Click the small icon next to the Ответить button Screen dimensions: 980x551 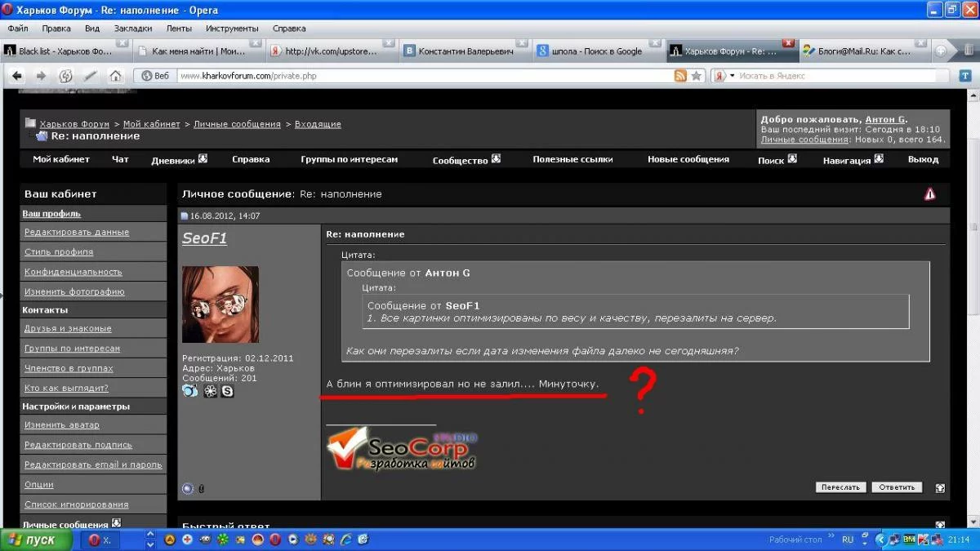940,488
